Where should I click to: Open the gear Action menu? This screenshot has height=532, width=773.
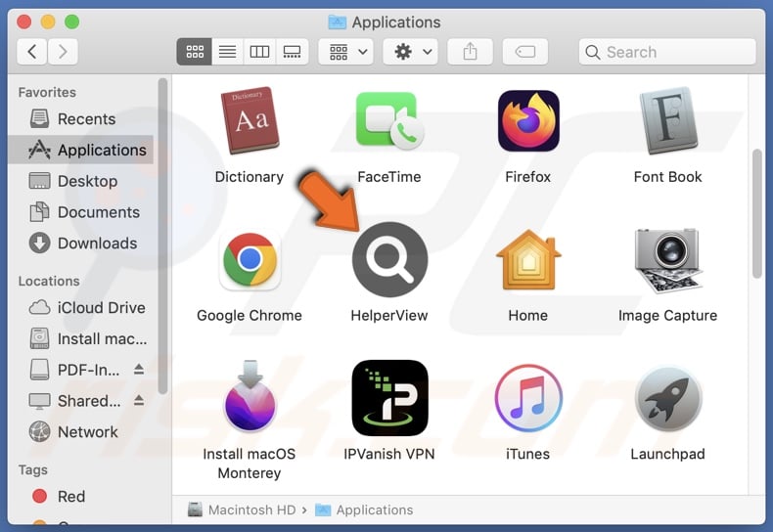[x=411, y=52]
